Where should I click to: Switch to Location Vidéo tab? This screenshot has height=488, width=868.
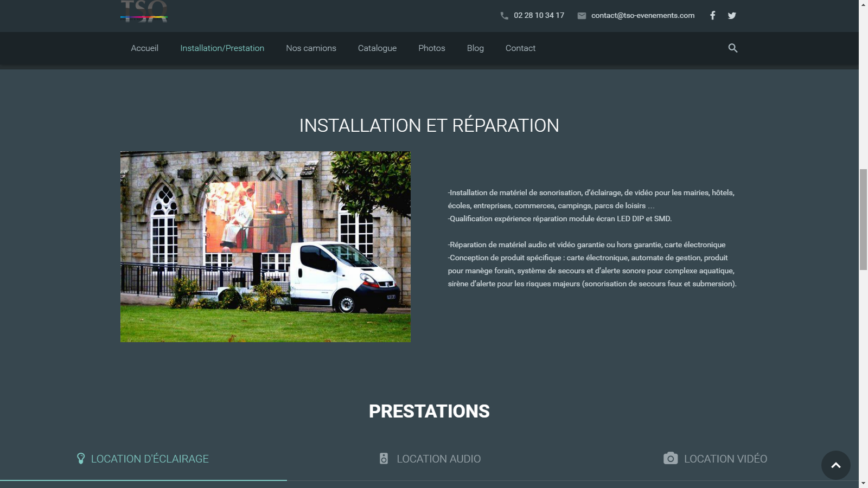[x=725, y=459]
